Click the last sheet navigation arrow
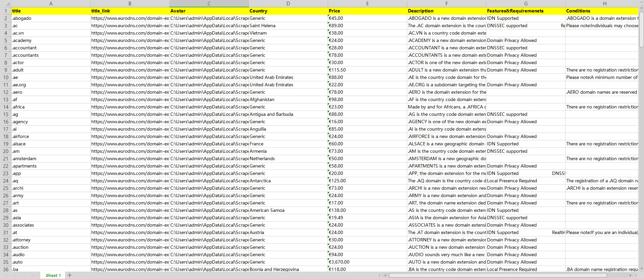644x279 pixels. pyautogui.click(x=32, y=275)
